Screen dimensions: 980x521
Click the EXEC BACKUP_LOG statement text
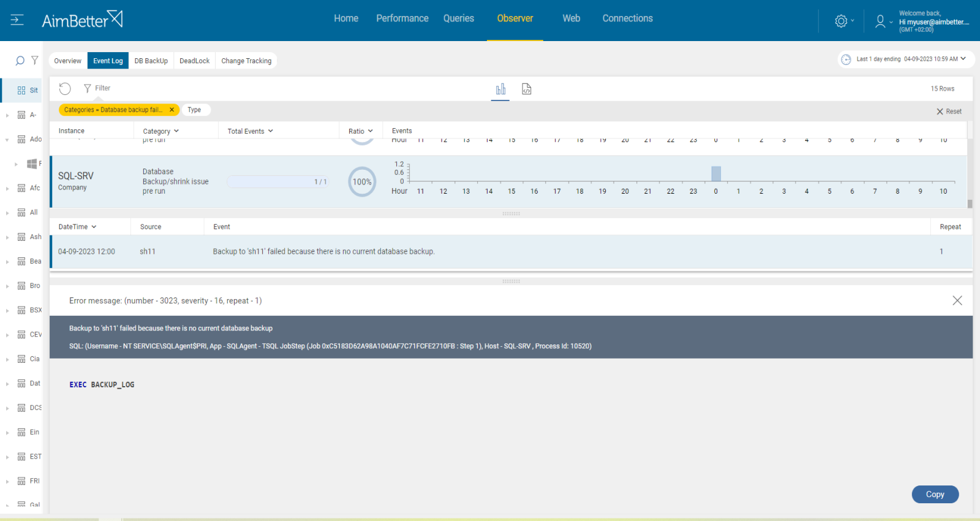tap(102, 385)
